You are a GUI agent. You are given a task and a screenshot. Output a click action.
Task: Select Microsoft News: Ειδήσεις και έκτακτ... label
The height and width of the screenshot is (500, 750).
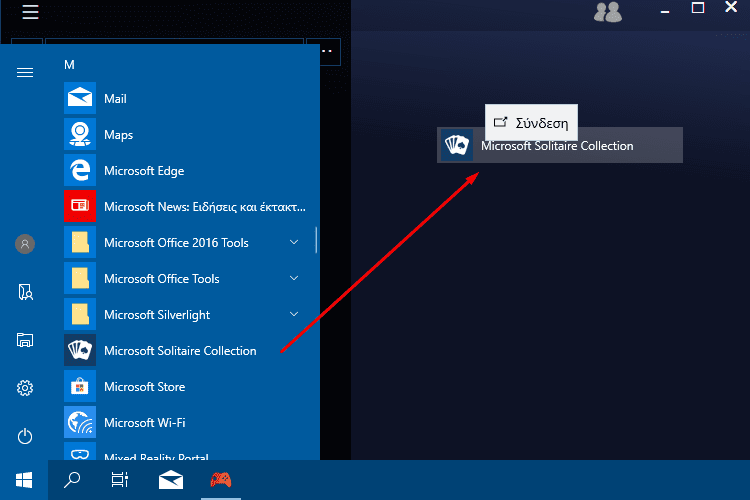(205, 207)
